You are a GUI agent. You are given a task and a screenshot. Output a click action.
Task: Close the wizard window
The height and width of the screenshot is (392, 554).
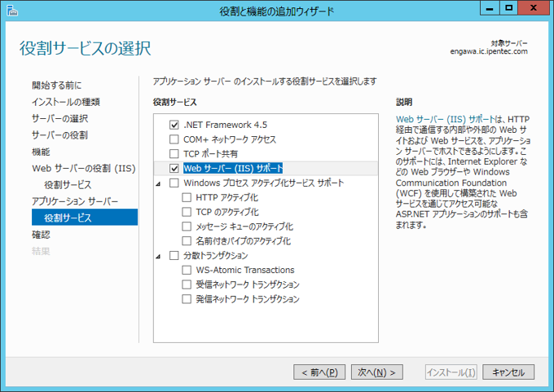click(x=534, y=8)
